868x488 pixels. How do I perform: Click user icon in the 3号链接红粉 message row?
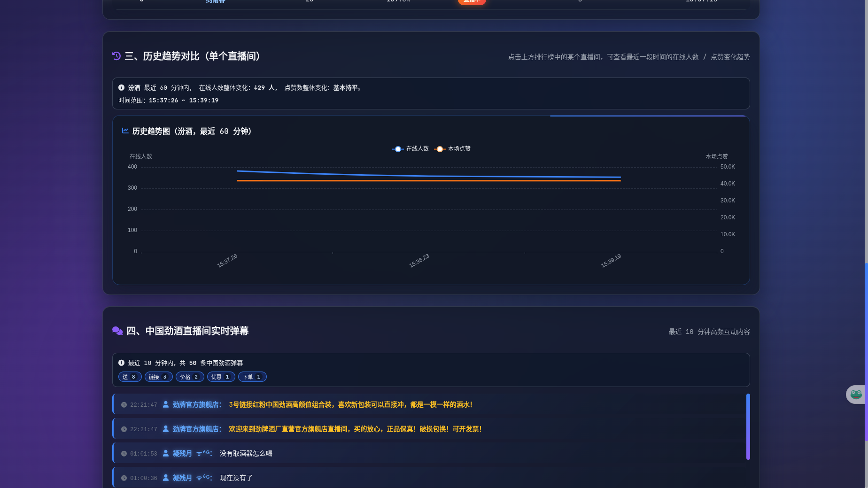166,404
